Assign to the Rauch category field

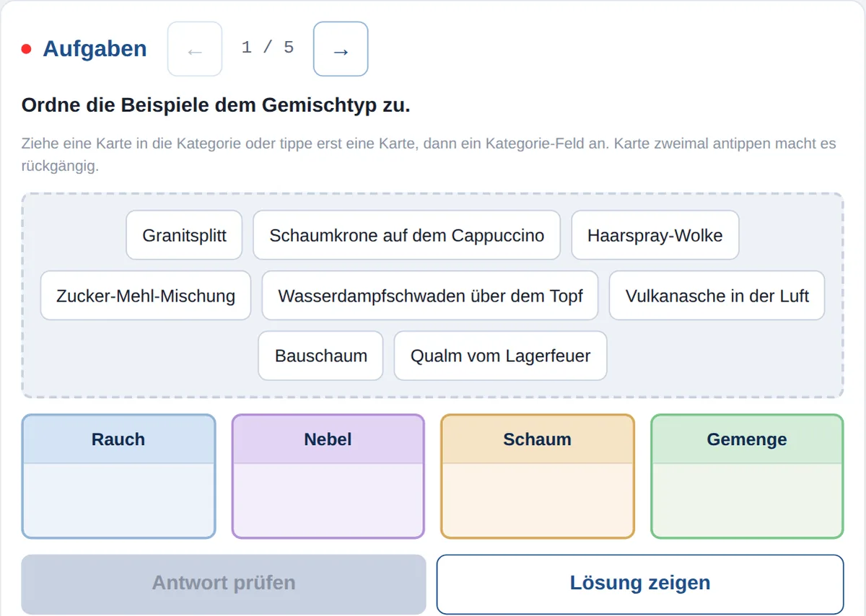click(118, 476)
